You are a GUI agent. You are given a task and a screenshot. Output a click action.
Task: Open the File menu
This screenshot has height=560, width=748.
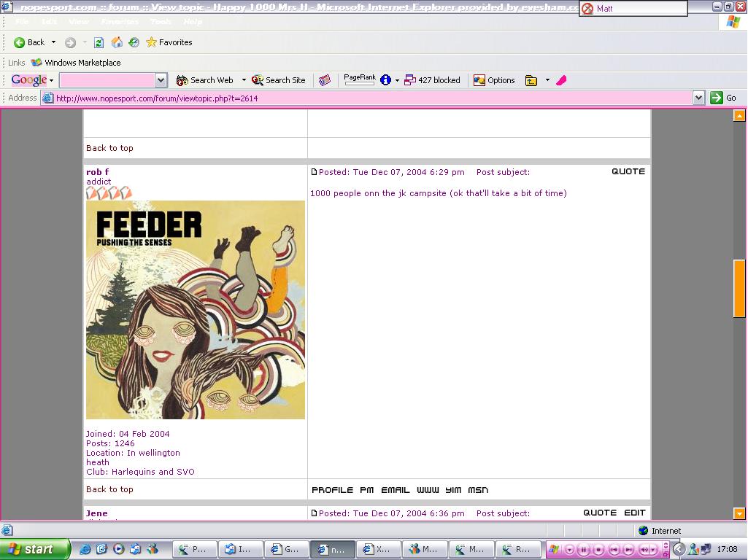[22, 22]
